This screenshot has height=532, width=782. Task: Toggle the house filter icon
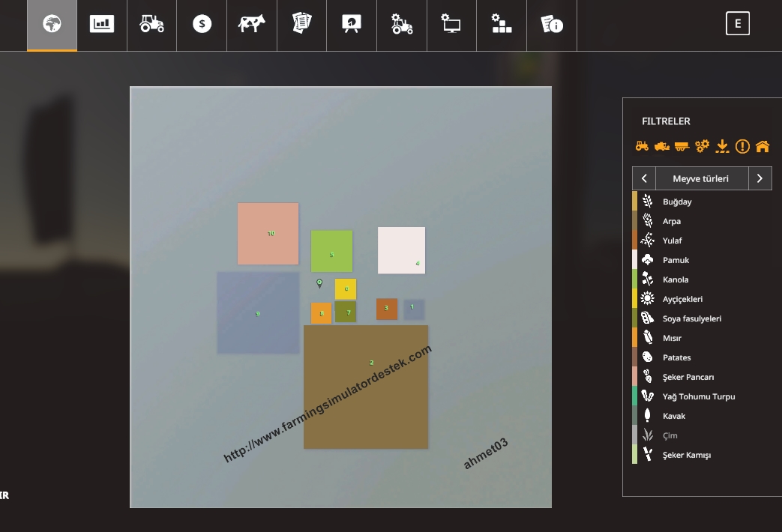pyautogui.click(x=763, y=146)
